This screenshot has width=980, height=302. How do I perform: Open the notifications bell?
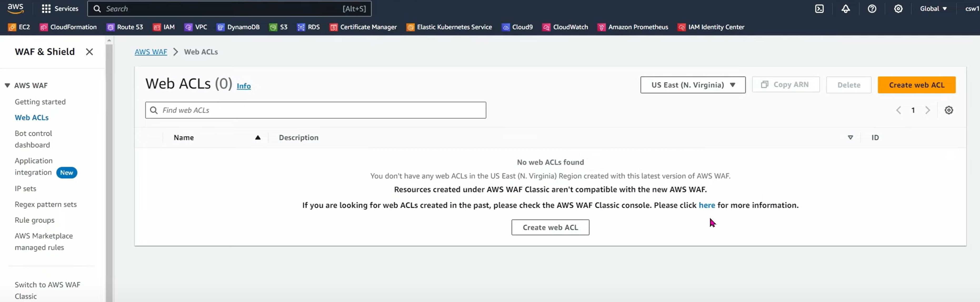[x=845, y=9]
